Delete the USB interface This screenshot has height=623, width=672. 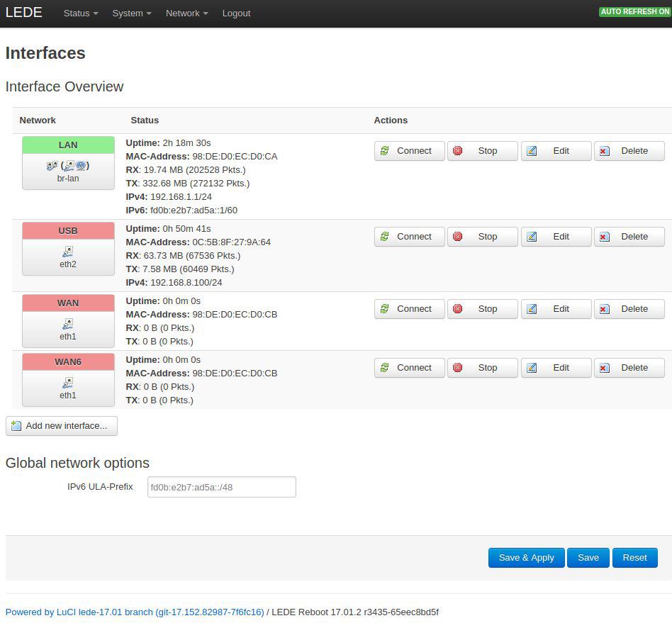(629, 237)
